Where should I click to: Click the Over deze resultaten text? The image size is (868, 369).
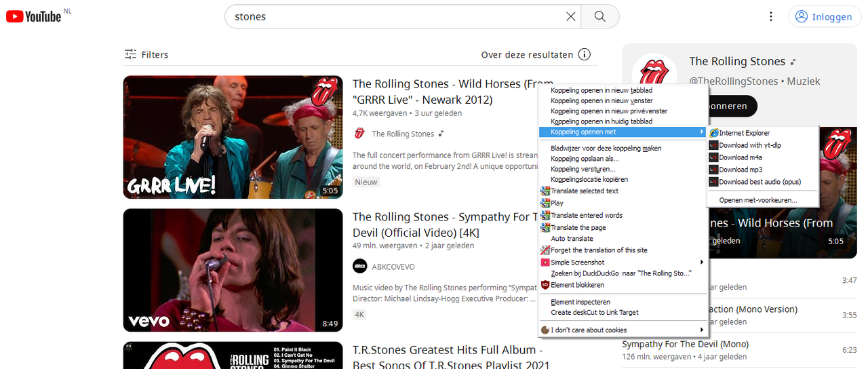(x=527, y=54)
